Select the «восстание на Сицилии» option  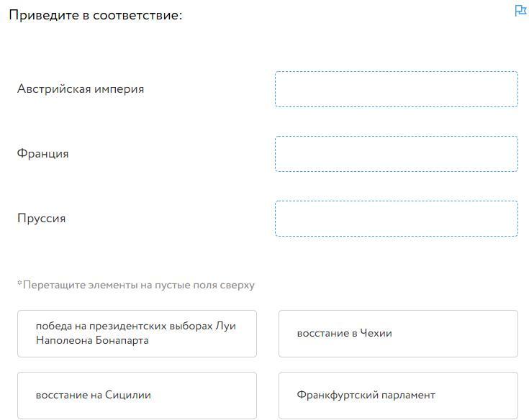(x=137, y=395)
